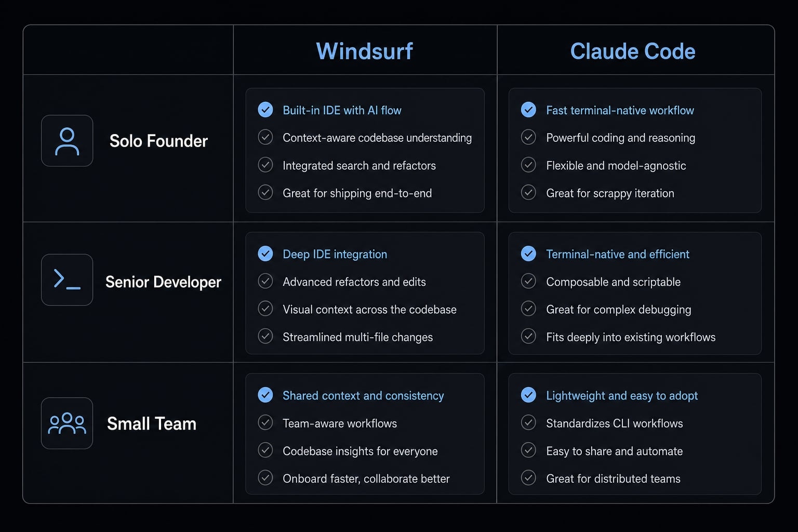Click the Solo Founder row label

pyautogui.click(x=158, y=141)
